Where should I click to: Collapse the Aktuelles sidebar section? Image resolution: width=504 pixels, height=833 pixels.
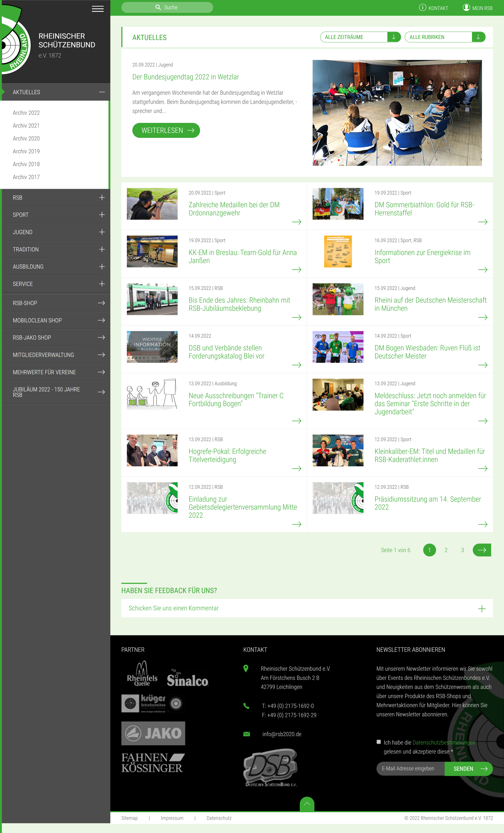click(x=102, y=92)
